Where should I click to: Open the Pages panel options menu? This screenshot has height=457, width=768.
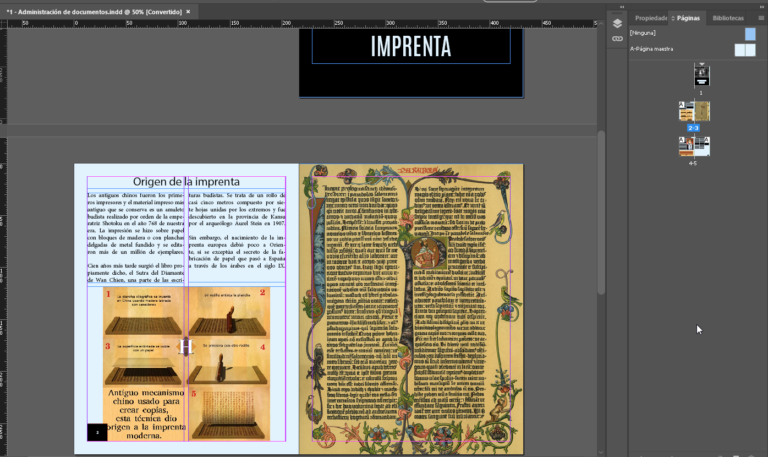761,18
